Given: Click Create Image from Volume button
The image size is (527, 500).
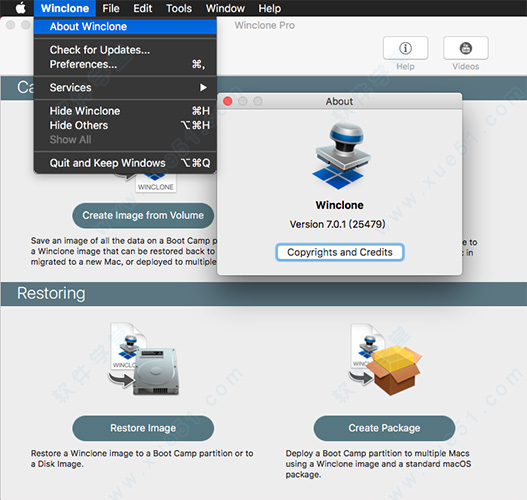Looking at the screenshot, I should (143, 215).
